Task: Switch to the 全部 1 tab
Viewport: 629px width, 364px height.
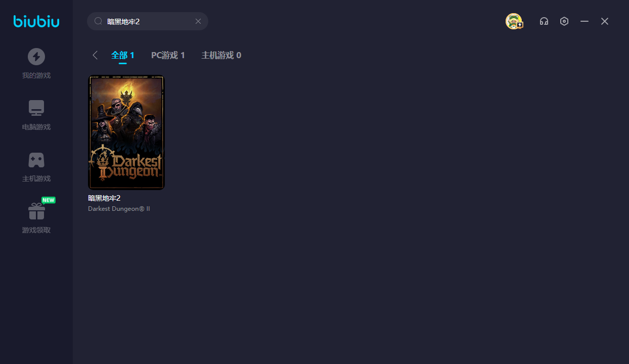Action: tap(123, 55)
